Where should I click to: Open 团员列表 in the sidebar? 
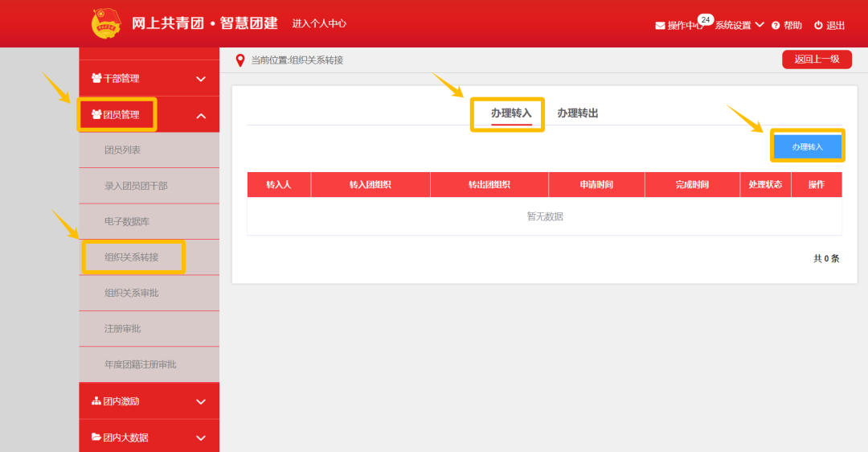(x=149, y=150)
